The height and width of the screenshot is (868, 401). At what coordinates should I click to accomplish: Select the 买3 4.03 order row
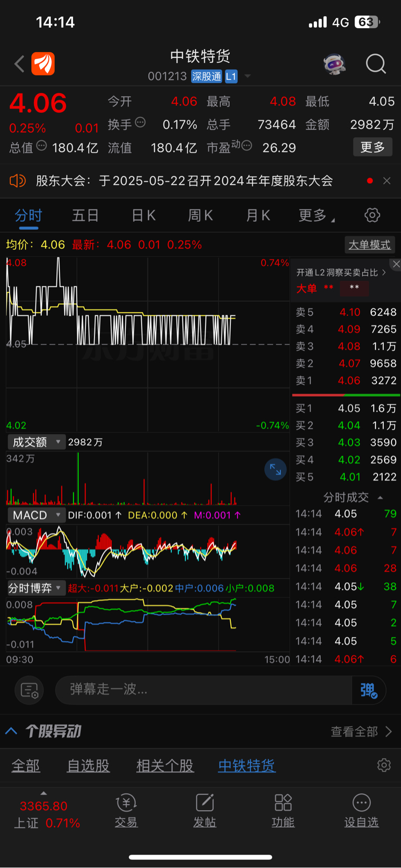[346, 443]
